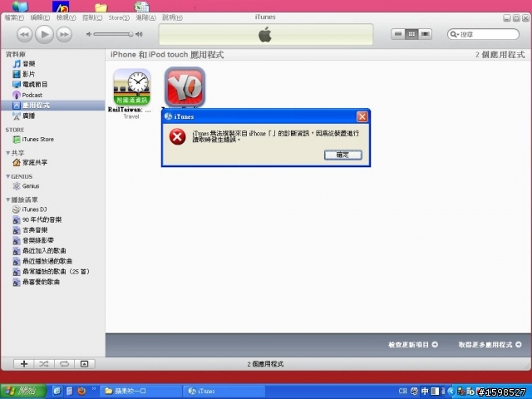Viewport: 532px width, 399px height.
Task: Click the mute speaker icon left of volume
Action: pos(89,34)
